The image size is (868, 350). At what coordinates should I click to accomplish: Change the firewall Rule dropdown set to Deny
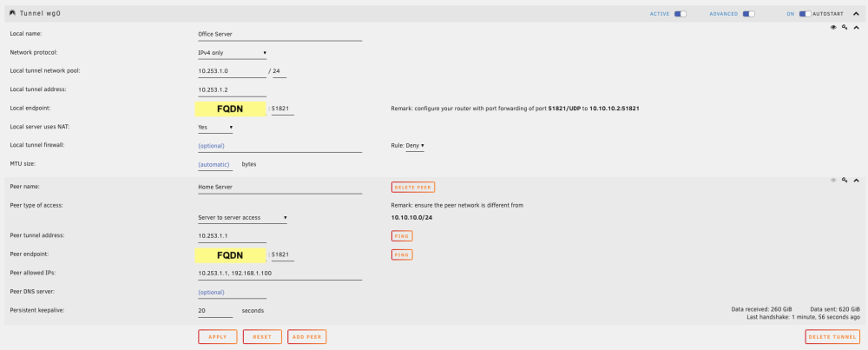coord(415,146)
